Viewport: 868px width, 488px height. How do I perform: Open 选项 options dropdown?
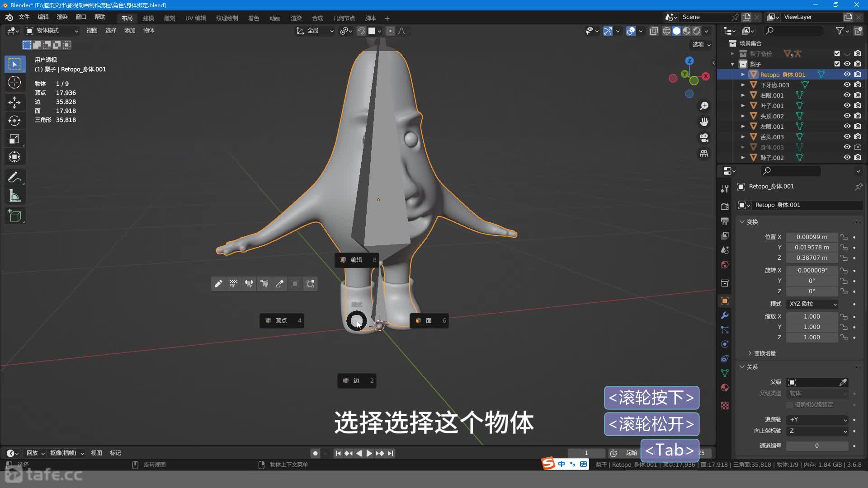coord(702,44)
